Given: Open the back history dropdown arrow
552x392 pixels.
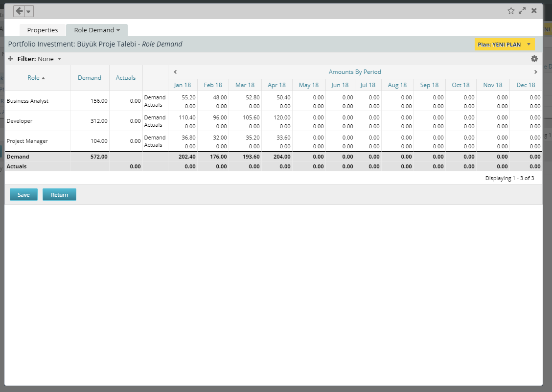Looking at the screenshot, I should (x=29, y=12).
